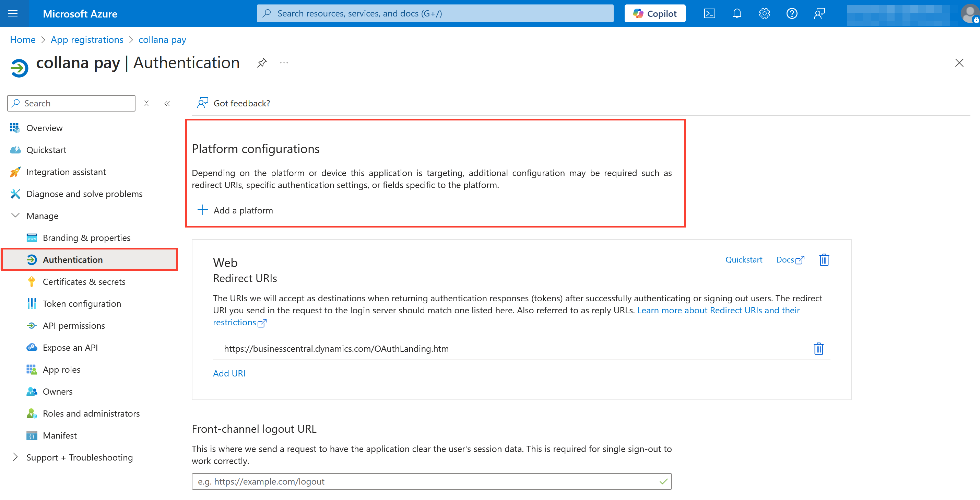
Task: Click the businesscentral OAuthLanding.htm URI text
Action: tap(336, 349)
